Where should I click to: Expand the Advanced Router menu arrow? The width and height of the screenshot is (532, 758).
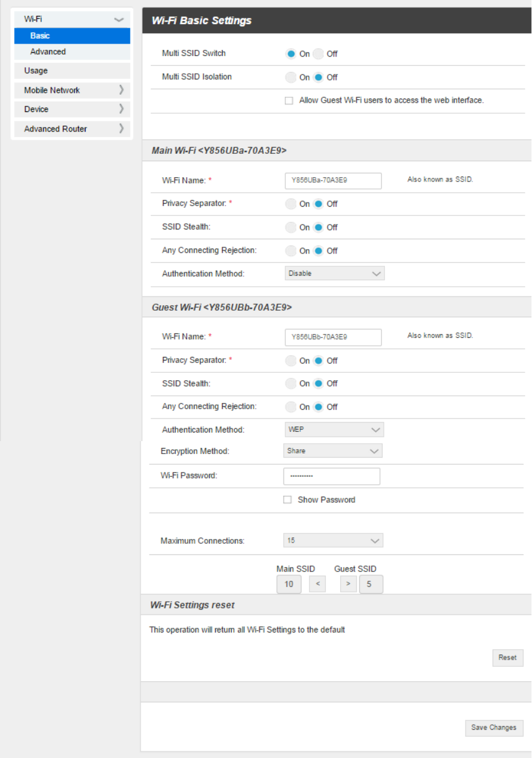[x=121, y=129]
